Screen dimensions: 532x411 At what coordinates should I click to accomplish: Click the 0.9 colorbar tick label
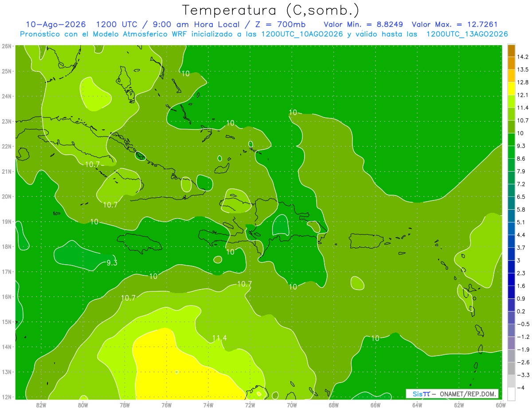click(x=521, y=298)
